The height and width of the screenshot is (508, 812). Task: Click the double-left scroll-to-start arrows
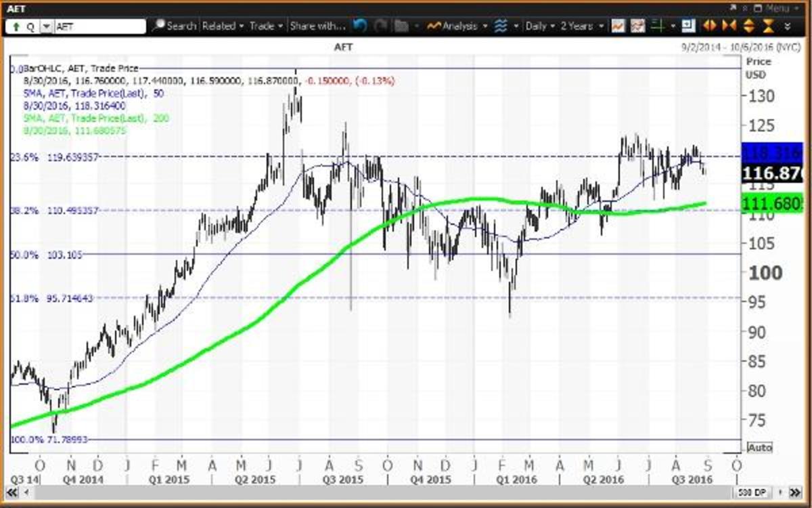click(x=12, y=492)
